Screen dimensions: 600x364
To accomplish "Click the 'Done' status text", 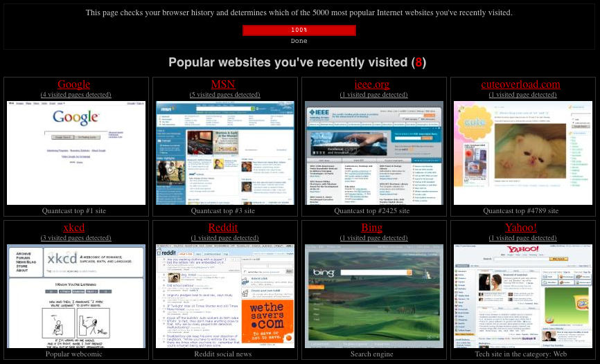I will click(299, 41).
